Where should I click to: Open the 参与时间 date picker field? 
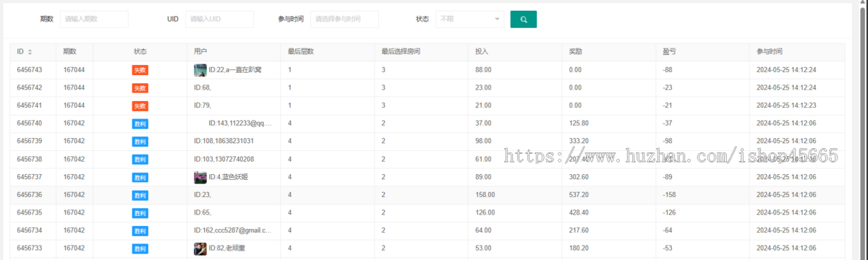[x=344, y=19]
